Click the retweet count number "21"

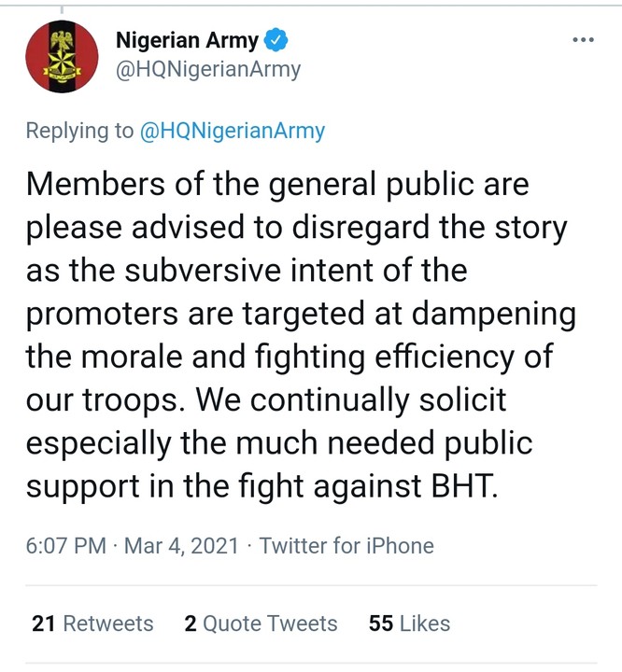pyautogui.click(x=44, y=623)
